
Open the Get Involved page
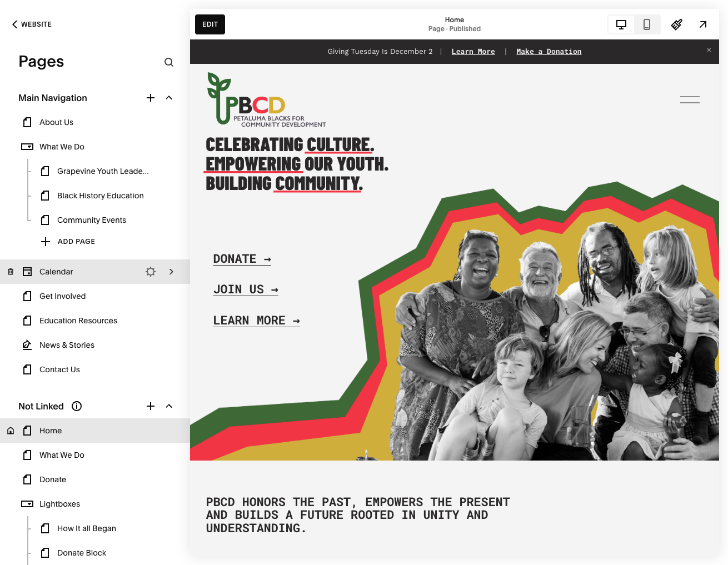click(62, 296)
